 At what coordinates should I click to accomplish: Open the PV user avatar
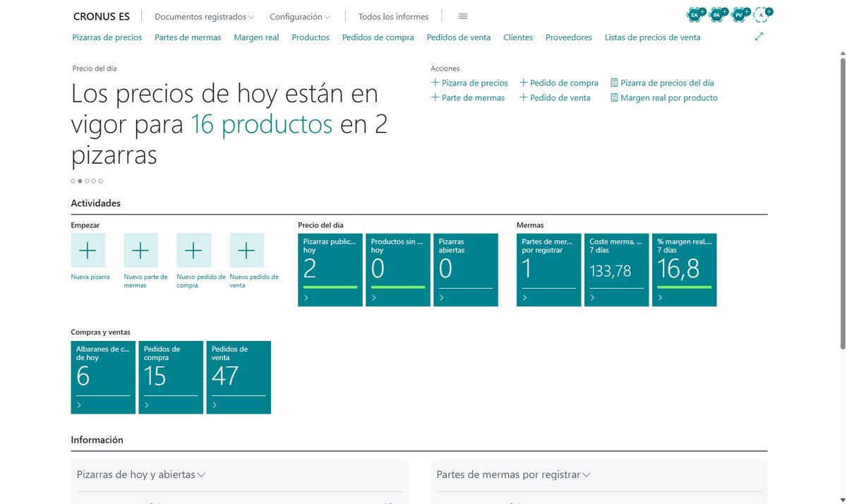coord(740,14)
